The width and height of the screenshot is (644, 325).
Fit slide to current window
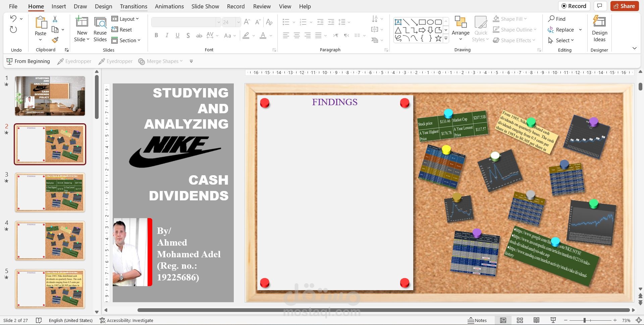(639, 320)
